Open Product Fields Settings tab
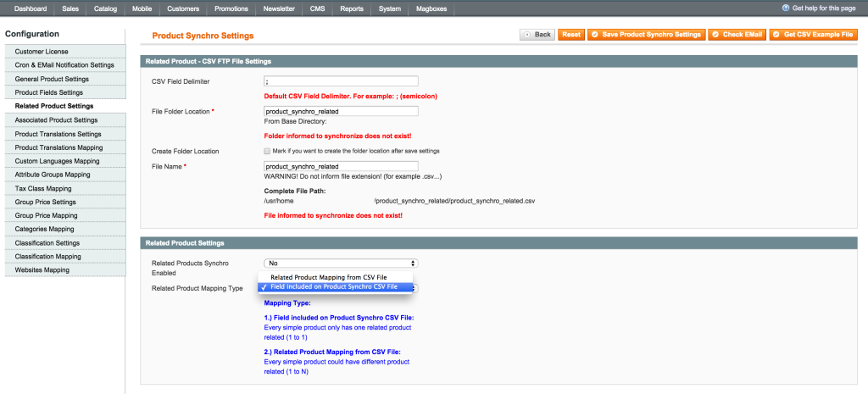868x394 pixels. point(65,92)
